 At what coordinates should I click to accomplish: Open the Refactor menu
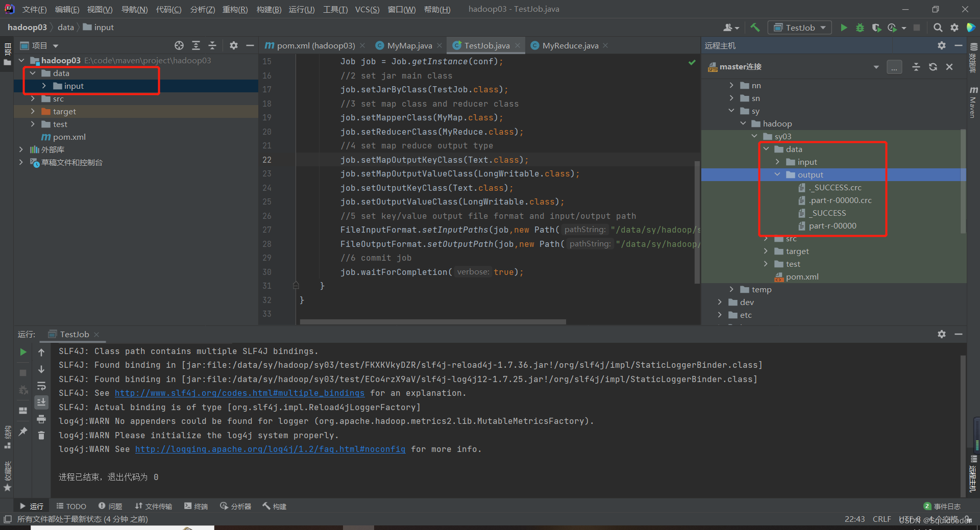[x=235, y=9]
